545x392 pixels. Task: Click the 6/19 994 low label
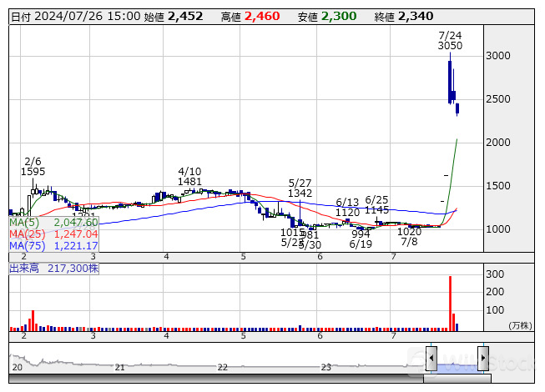(x=361, y=239)
